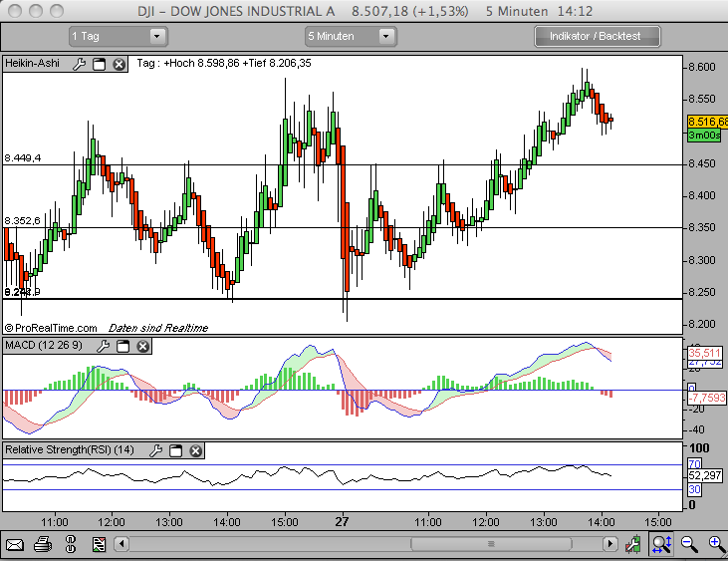The width and height of the screenshot is (728, 561).
Task: Click the zoom out magnifier
Action: coord(689,544)
